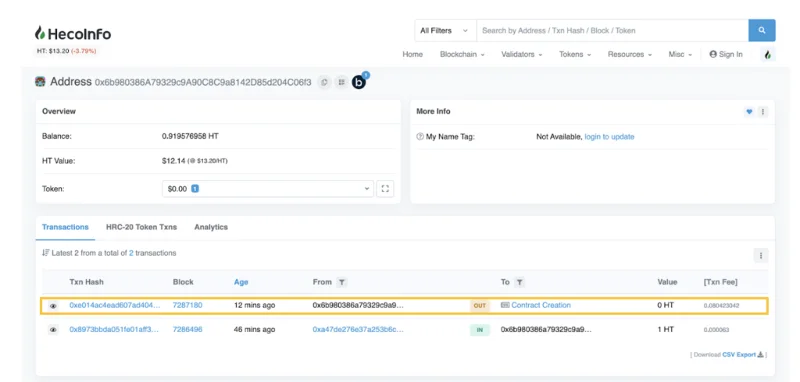
Task: Open block 7286496 link
Action: click(x=187, y=330)
